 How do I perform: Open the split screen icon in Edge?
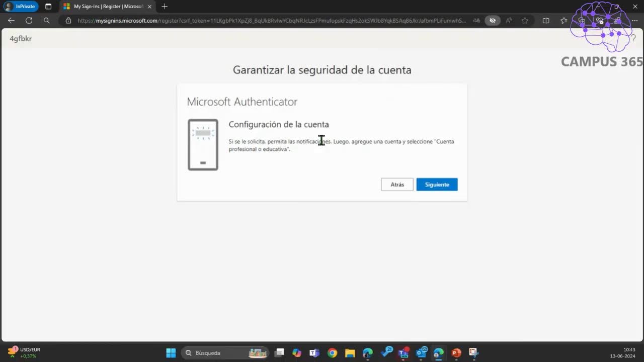click(546, 21)
